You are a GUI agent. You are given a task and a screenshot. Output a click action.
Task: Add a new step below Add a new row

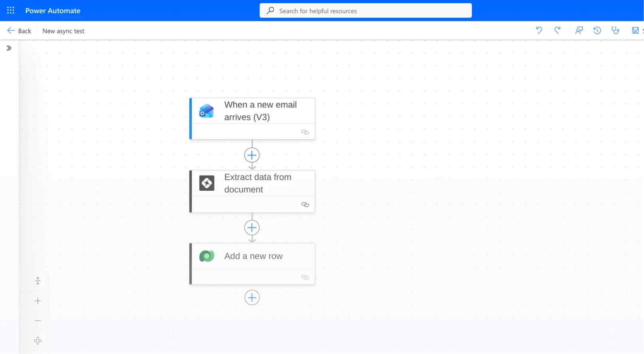[x=252, y=298]
